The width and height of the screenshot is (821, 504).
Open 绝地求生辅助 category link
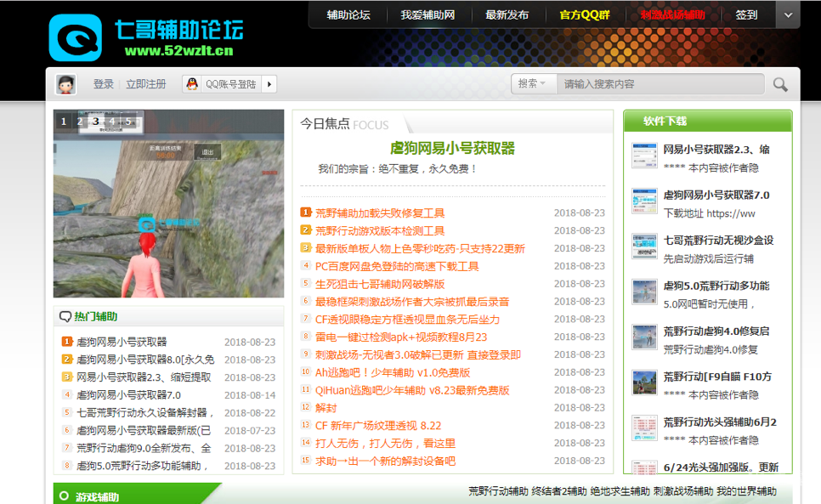620,491
